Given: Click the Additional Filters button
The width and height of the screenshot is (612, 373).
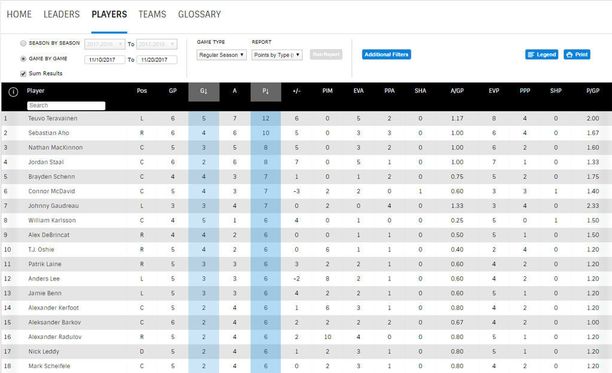Looking at the screenshot, I should point(386,55).
